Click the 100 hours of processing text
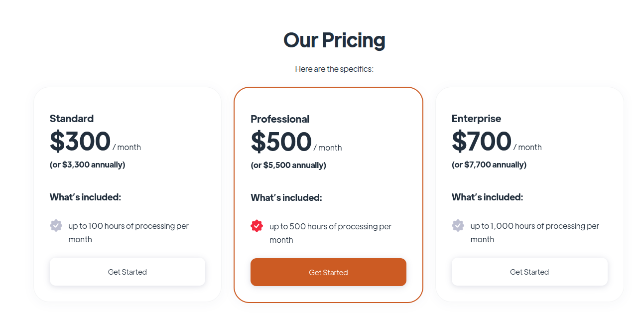 [129, 232]
